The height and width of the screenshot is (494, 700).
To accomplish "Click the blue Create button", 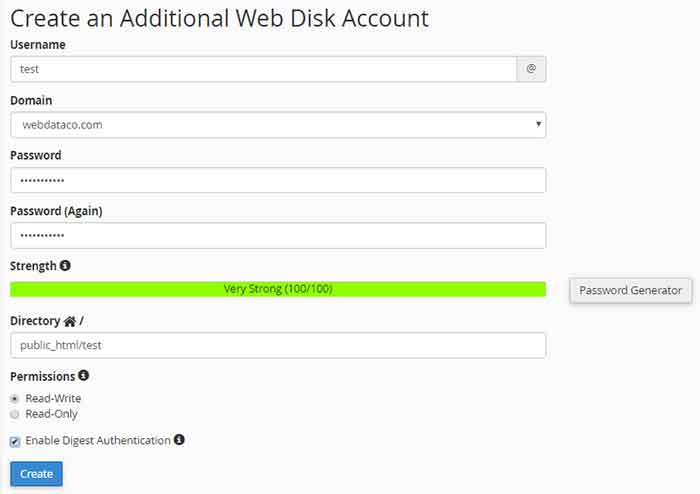I will (37, 473).
